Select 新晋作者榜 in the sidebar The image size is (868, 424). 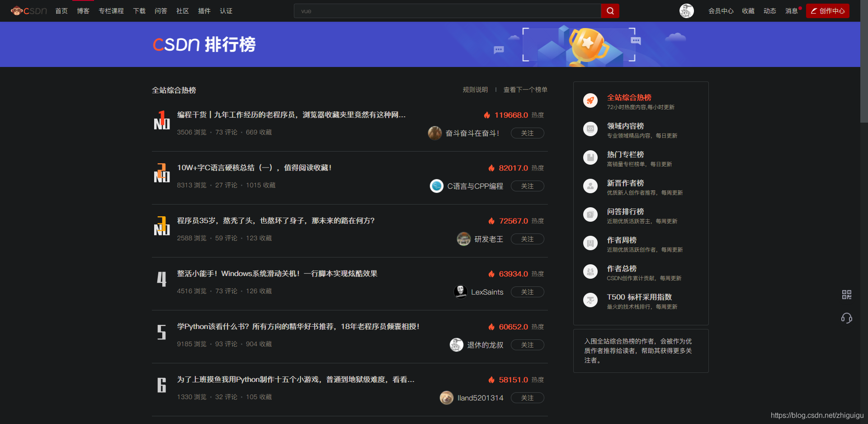(x=625, y=183)
